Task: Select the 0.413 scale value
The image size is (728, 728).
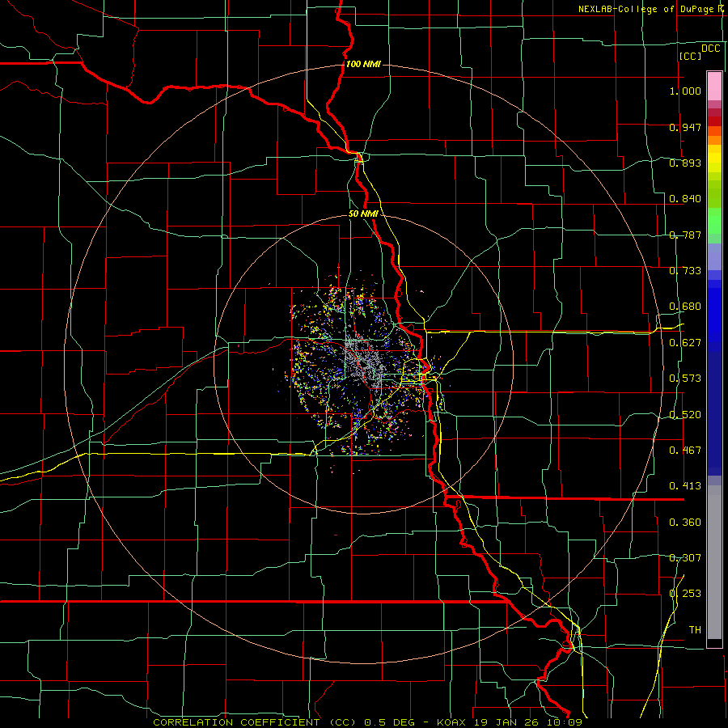Action: [685, 486]
